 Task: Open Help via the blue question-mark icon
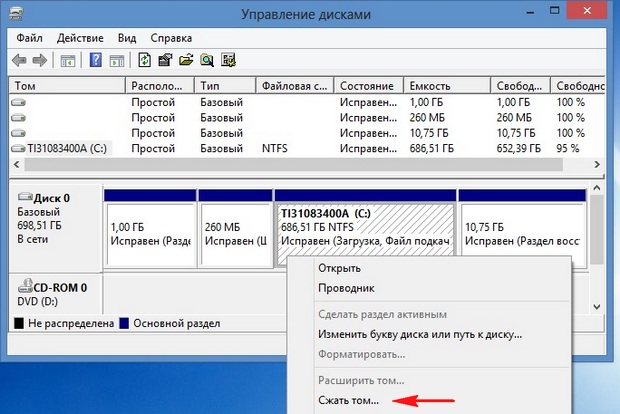(96, 60)
